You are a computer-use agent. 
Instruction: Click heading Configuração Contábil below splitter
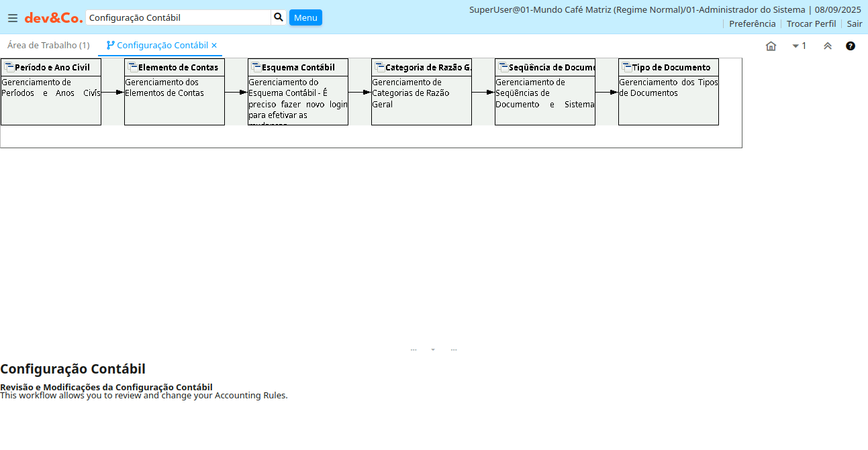(73, 369)
